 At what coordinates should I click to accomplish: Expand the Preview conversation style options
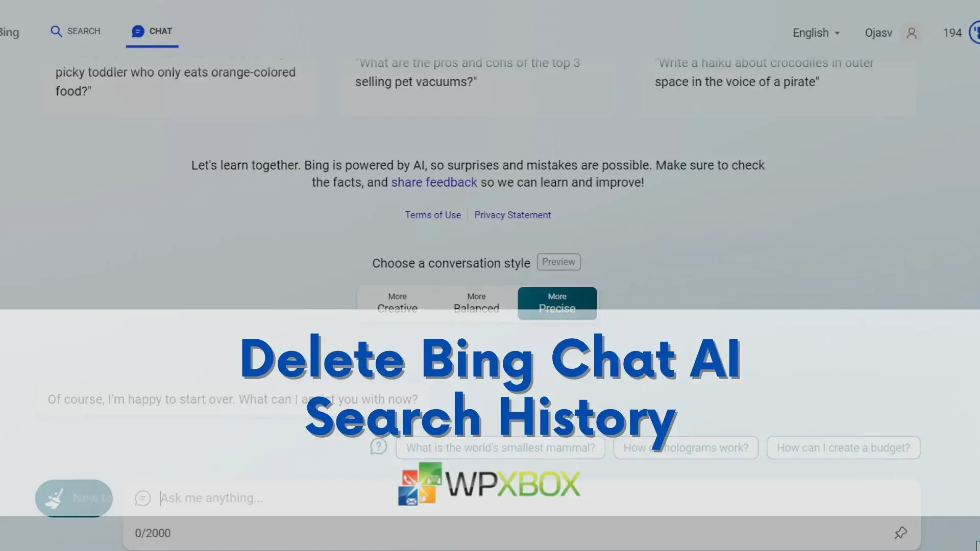tap(559, 262)
